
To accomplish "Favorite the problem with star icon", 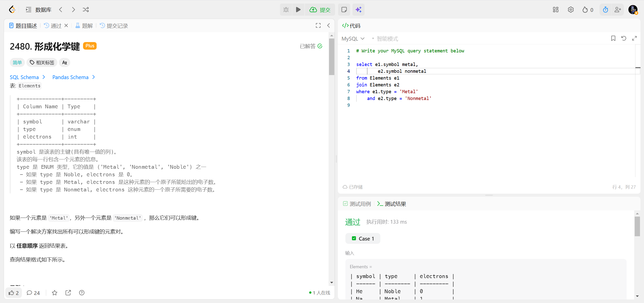I will click(55, 293).
